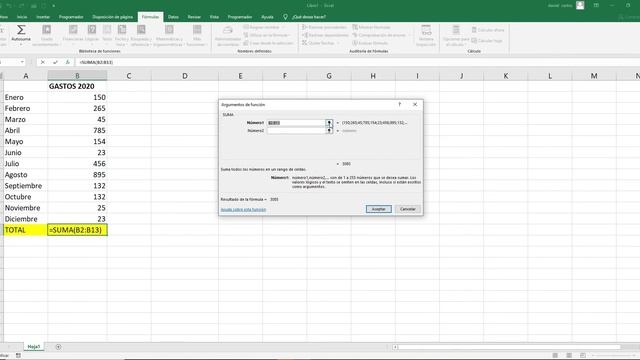Collapse dialog via Número2 range selector

(x=329, y=131)
